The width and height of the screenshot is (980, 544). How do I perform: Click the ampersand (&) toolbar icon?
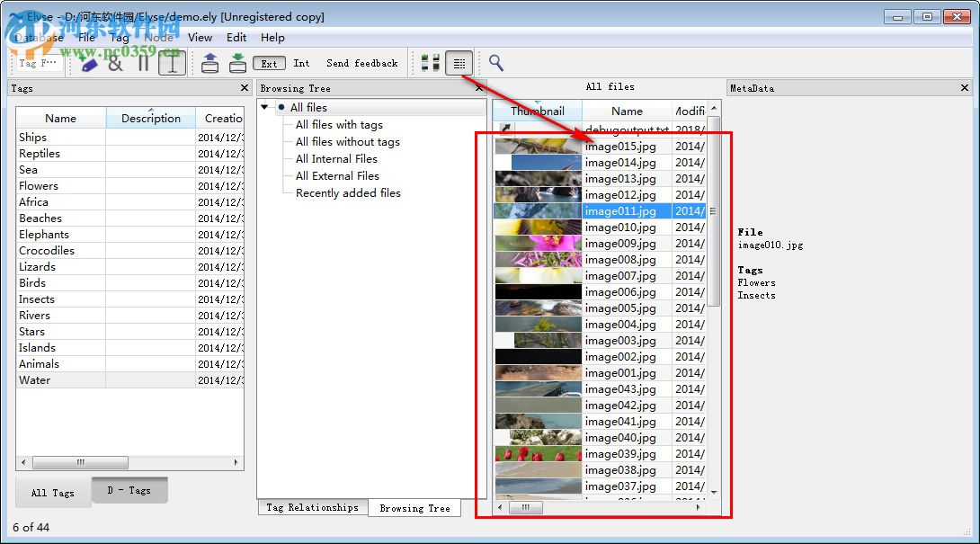(x=115, y=63)
